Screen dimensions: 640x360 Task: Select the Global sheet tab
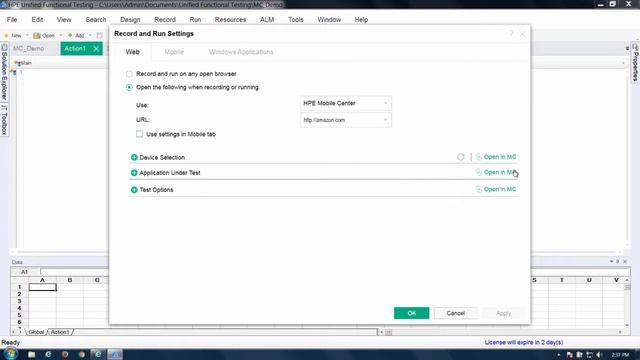point(36,332)
